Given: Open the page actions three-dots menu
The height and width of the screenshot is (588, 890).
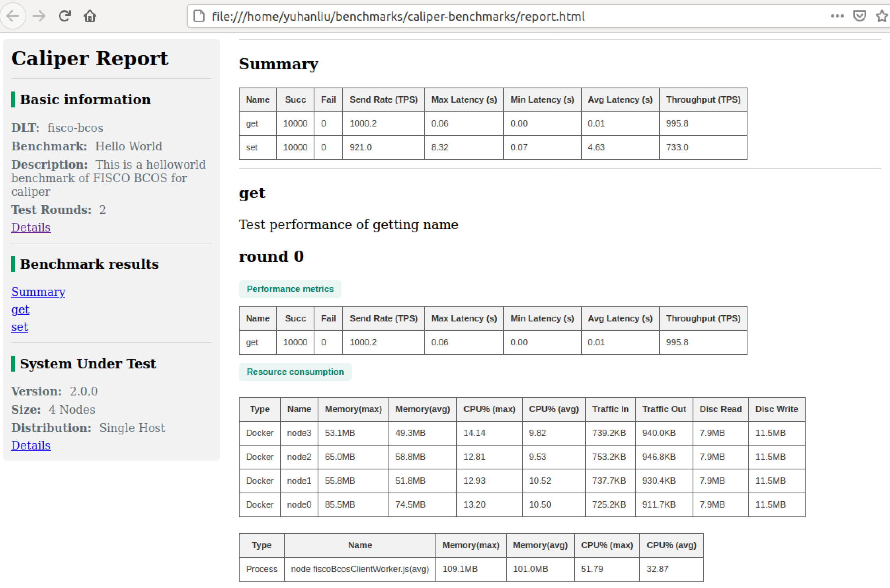Looking at the screenshot, I should tap(837, 16).
